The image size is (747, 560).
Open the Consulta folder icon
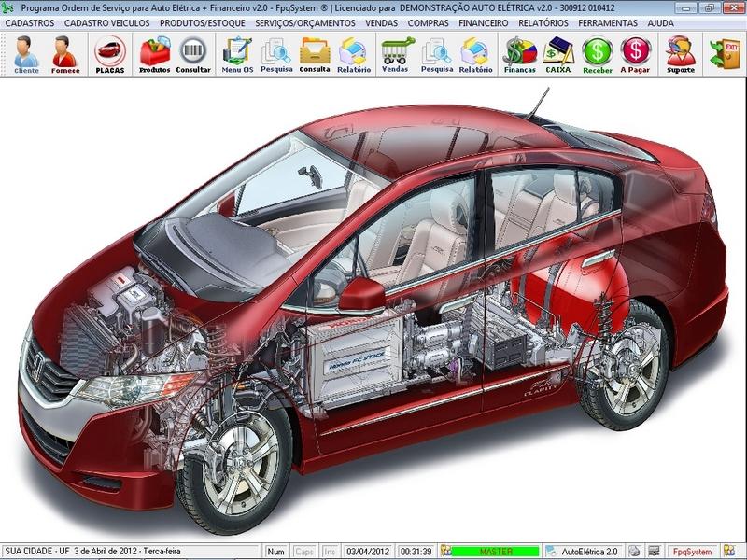315,54
